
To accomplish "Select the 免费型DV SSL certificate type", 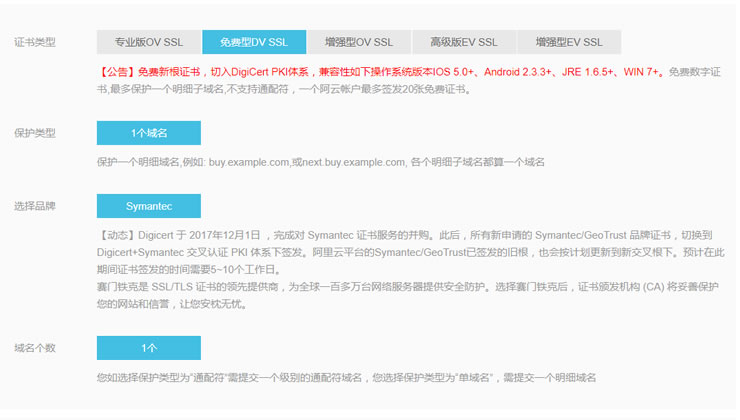I will click(x=254, y=42).
